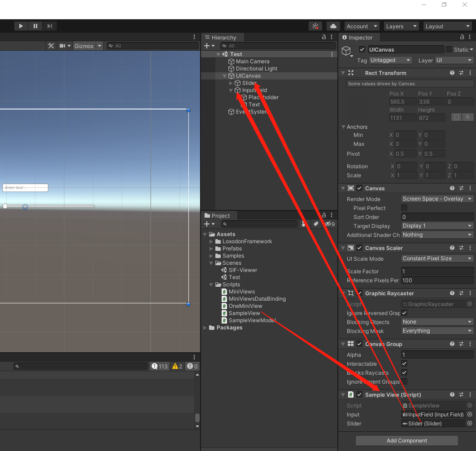Viewport: 476px width, 451px height.
Task: Lock the Inspector using its padlock icon
Action: pyautogui.click(x=462, y=37)
